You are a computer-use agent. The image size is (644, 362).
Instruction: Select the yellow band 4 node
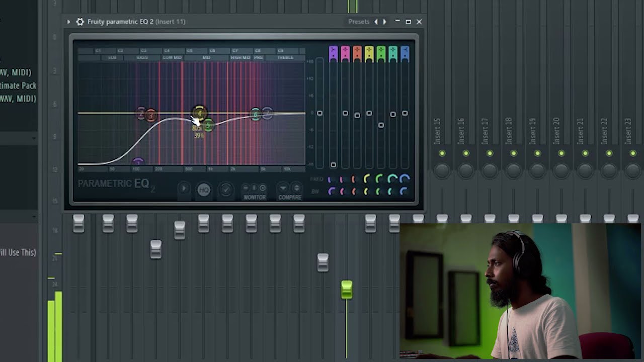click(199, 113)
